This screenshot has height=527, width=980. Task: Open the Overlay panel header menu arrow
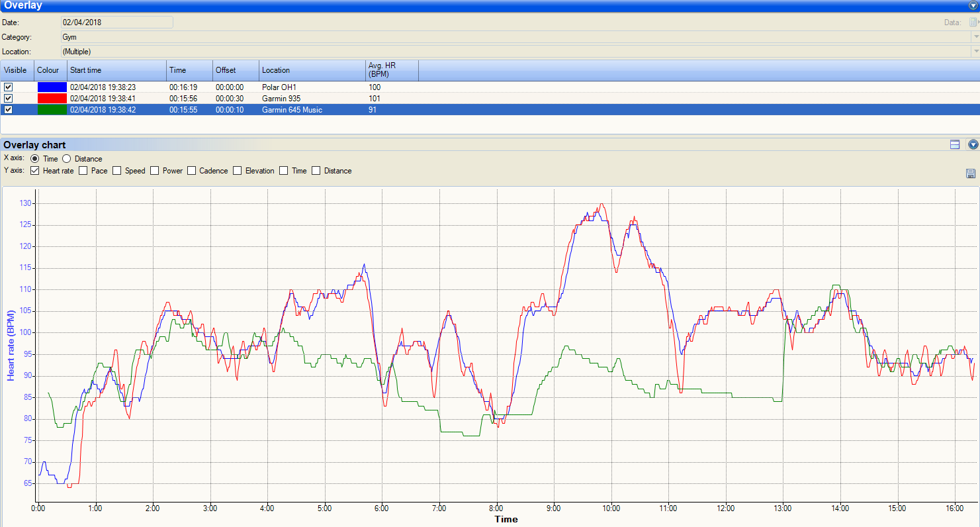point(973,5)
